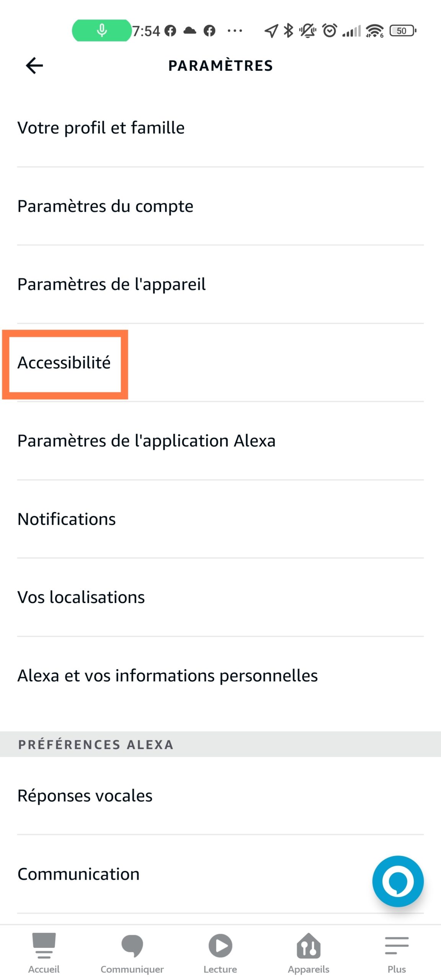Viewport: 441px width, 980px height.
Task: Open Paramètres du compte
Action: point(220,206)
